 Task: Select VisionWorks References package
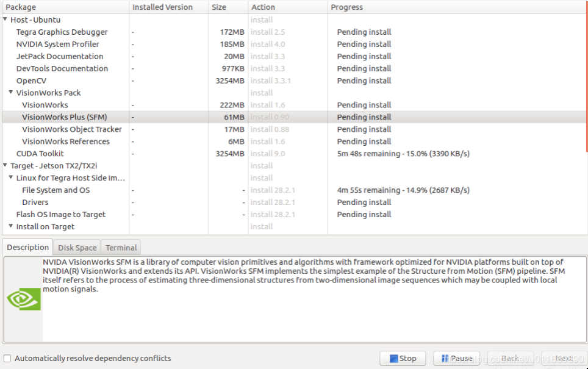(66, 142)
